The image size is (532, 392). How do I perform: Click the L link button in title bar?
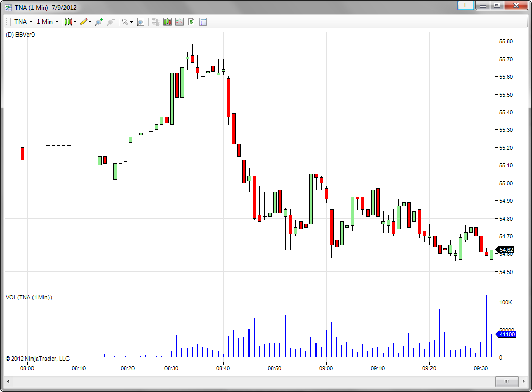(x=465, y=6)
